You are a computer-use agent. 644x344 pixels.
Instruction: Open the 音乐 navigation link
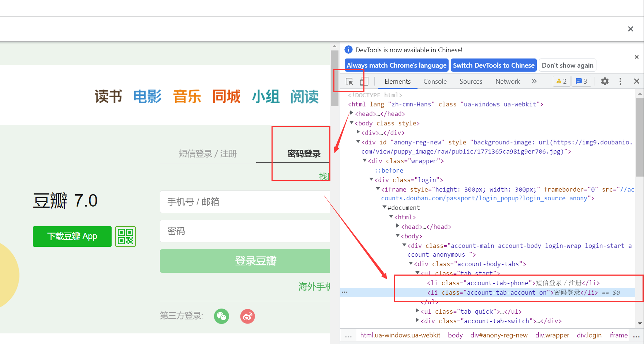click(187, 97)
